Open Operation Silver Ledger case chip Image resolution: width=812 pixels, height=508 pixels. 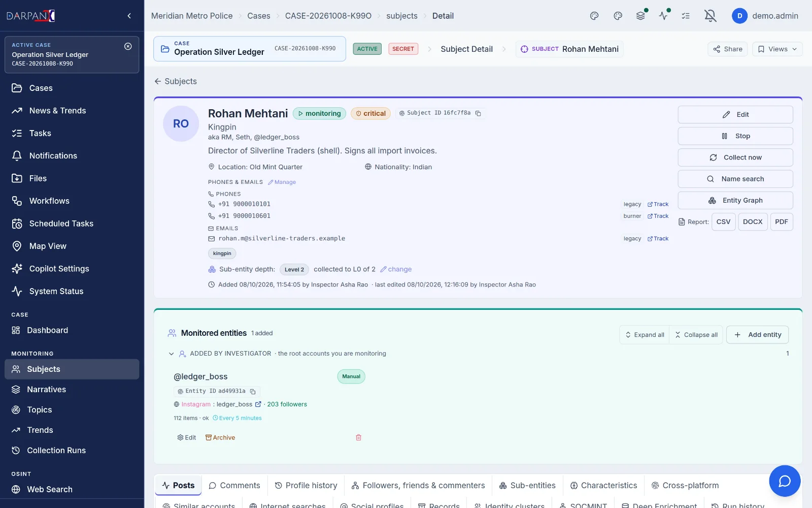click(250, 49)
